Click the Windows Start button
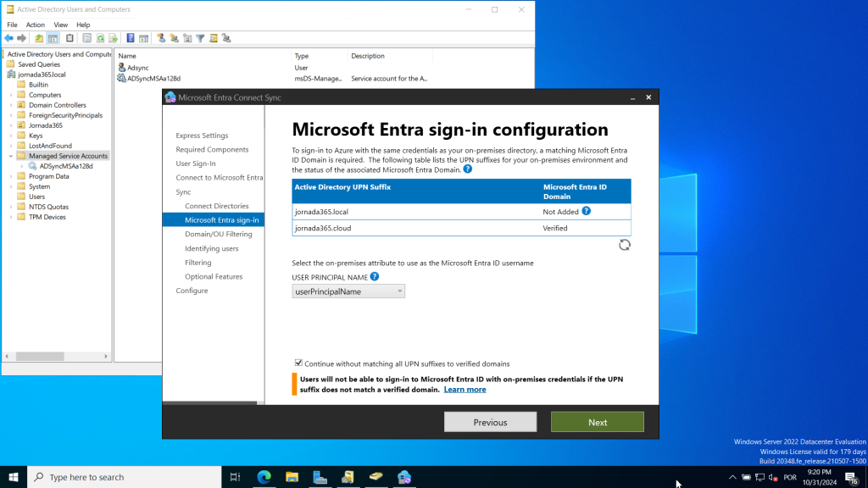Viewport: 868px width, 488px height. click(14, 477)
